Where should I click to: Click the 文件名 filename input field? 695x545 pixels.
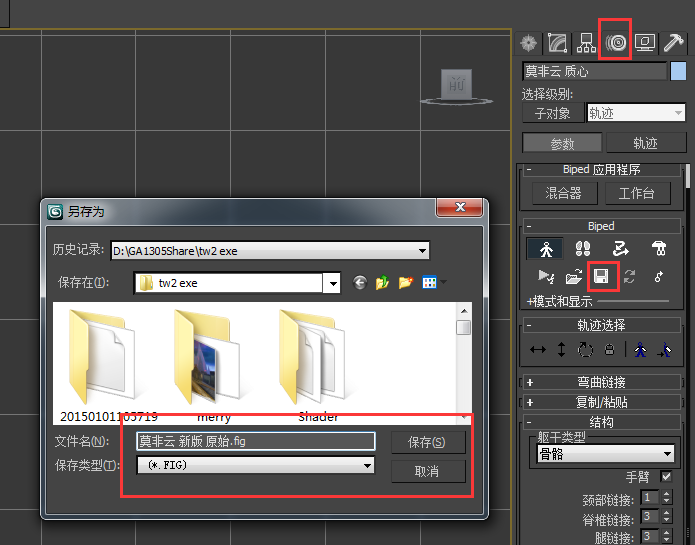click(256, 441)
